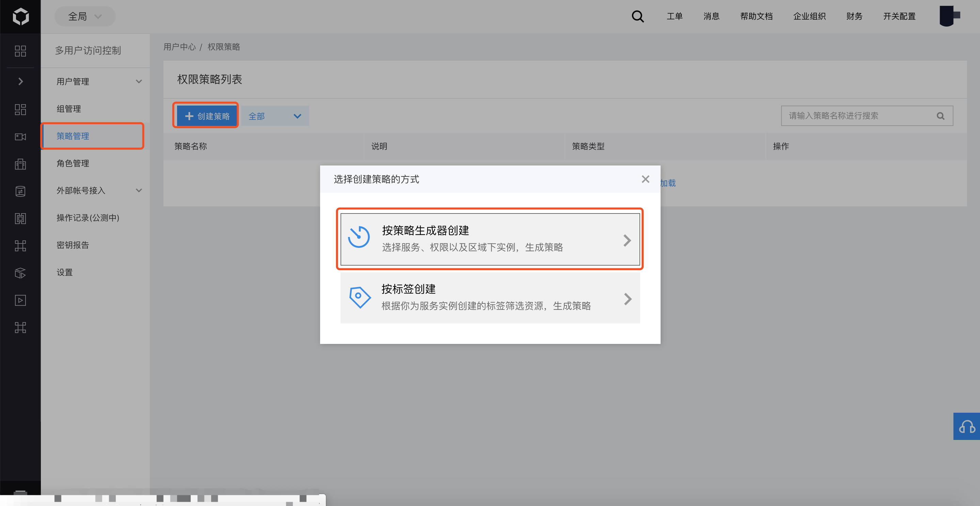Screen dimensions: 980x506
Task: Open 设置 in the side menu
Action: 95,272
